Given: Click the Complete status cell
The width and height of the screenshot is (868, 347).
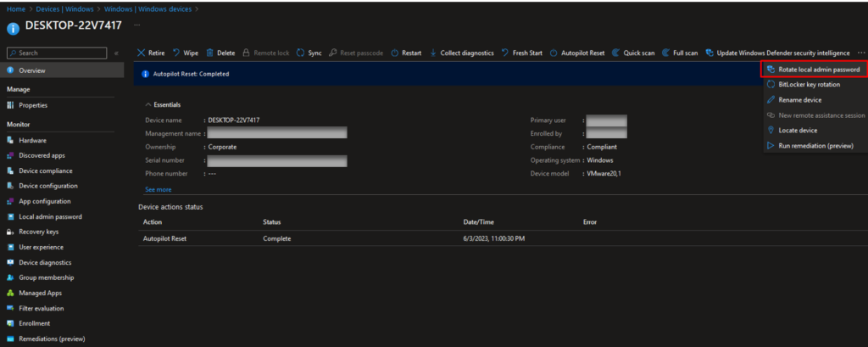Looking at the screenshot, I should coord(277,239).
